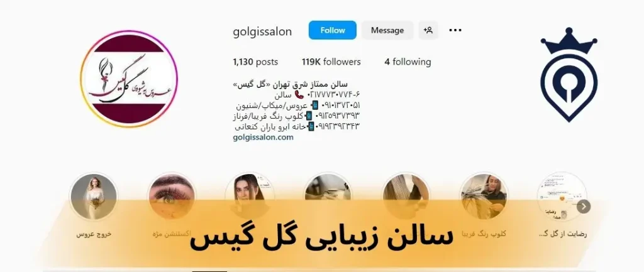Show similar accounts via add-person icon
This screenshot has height=272, width=644.
tap(428, 30)
